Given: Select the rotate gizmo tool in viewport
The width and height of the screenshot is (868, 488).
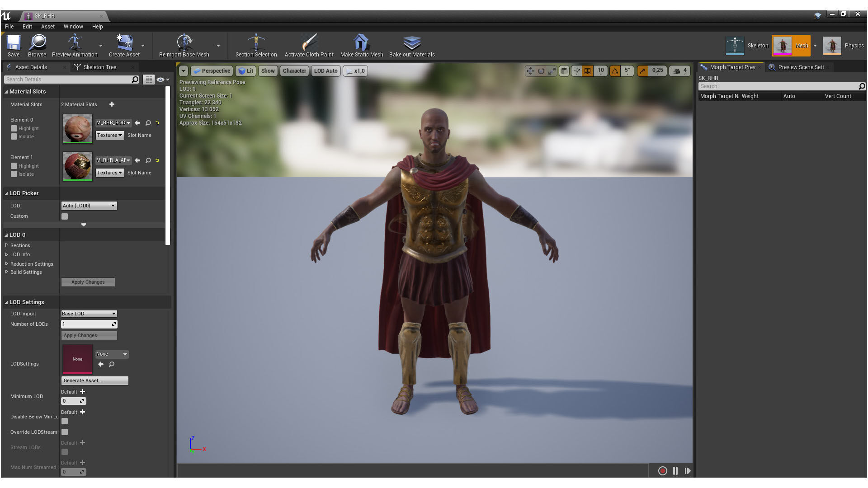Looking at the screenshot, I should [541, 71].
